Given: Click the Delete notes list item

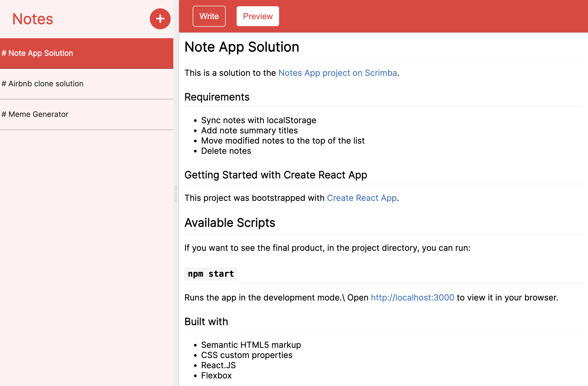Looking at the screenshot, I should [226, 151].
